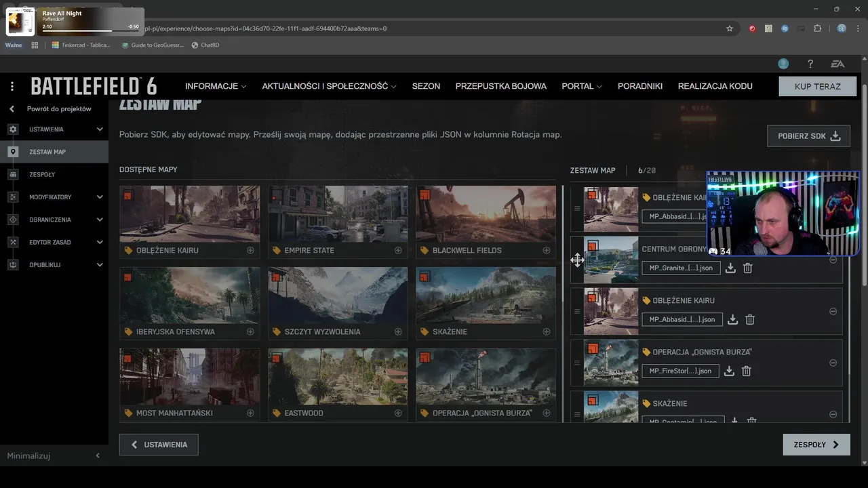Delete the second MP_Abbasid json file
Viewport: 868px width, 488px height.
click(749, 319)
